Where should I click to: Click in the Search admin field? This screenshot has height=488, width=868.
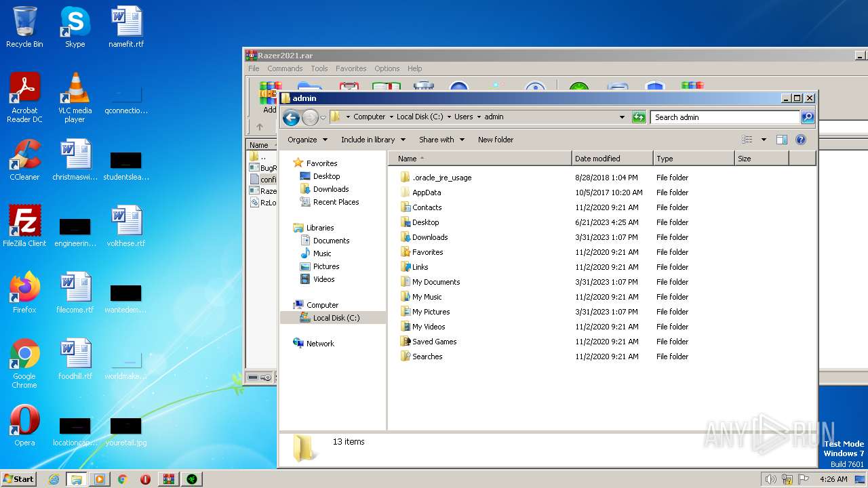coord(725,117)
